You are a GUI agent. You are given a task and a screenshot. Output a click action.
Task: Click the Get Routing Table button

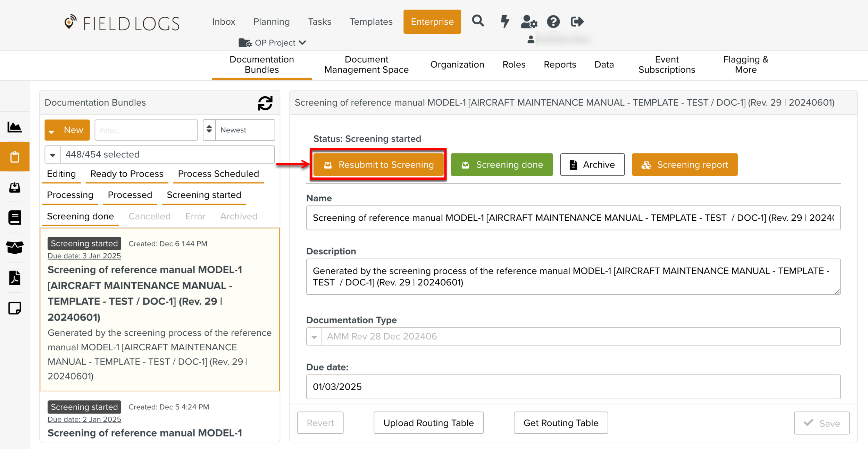tap(560, 423)
